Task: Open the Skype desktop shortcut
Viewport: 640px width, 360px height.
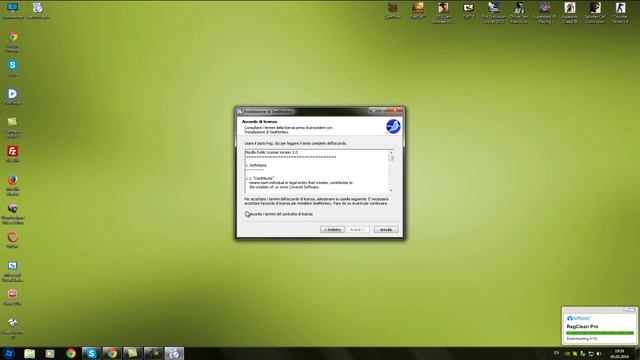Action: click(x=12, y=68)
